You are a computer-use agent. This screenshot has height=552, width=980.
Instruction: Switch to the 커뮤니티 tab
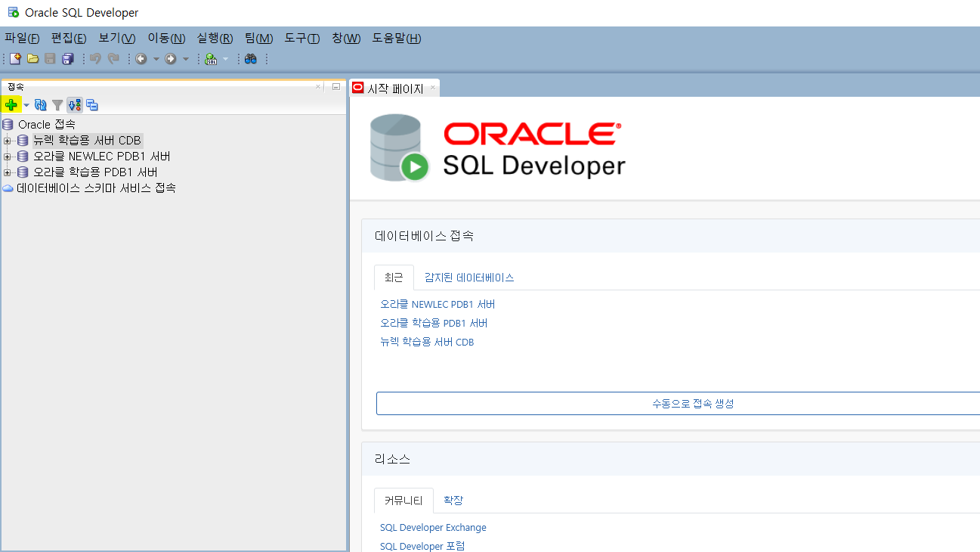point(403,501)
